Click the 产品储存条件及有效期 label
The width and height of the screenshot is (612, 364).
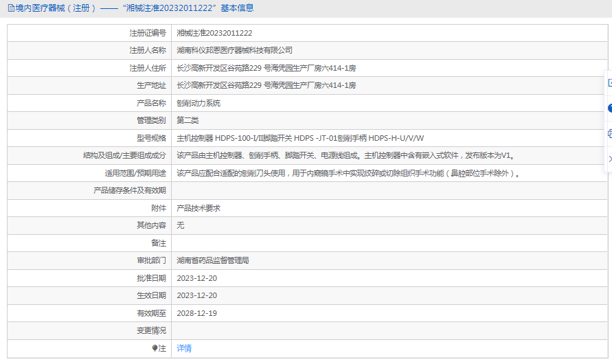click(130, 190)
